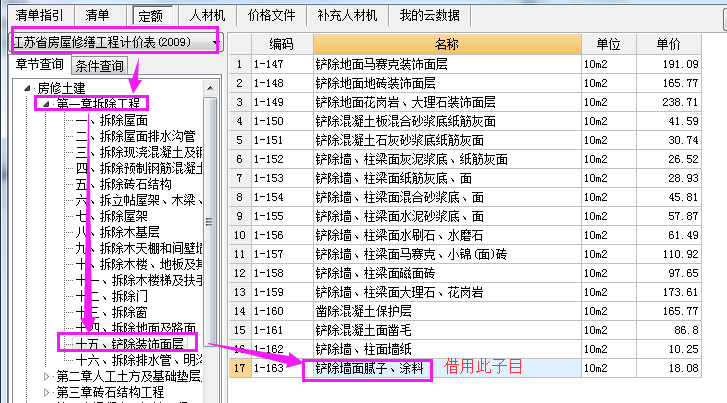Screen dimensions: 727x403
Task: Select tree item 一、拆除屋面
Action: click(x=112, y=121)
